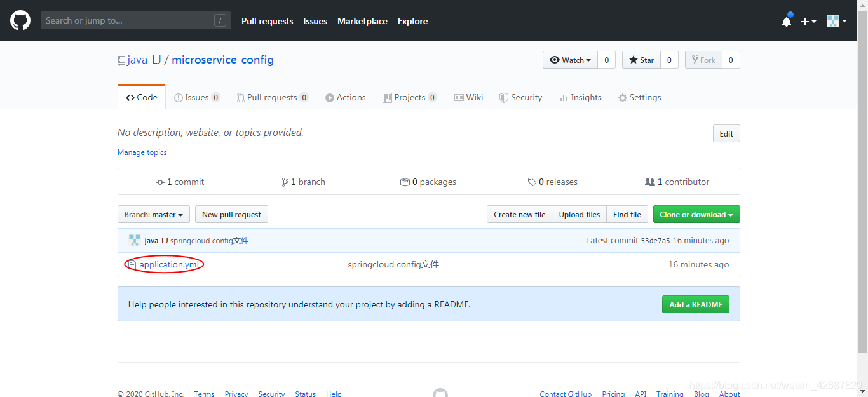
Task: Open footer Training link
Action: coord(670,394)
